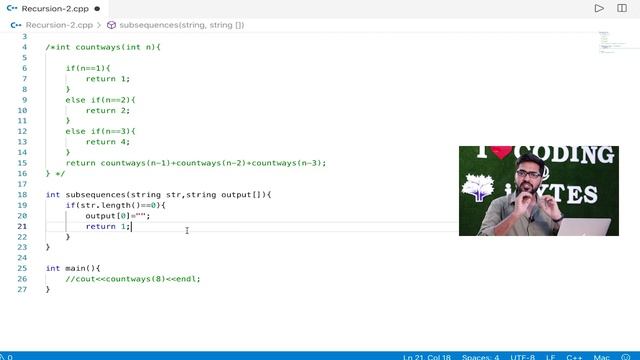
Task: Run the code with the play icon
Action: click(x=599, y=8)
